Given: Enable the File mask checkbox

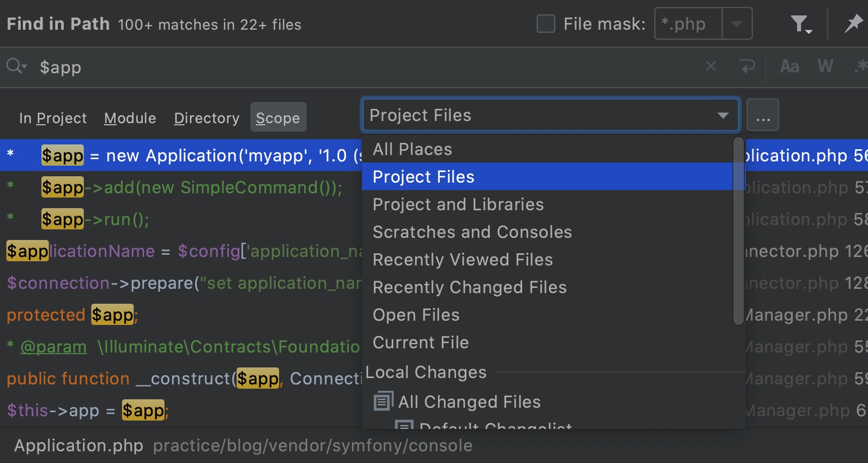Looking at the screenshot, I should point(546,24).
